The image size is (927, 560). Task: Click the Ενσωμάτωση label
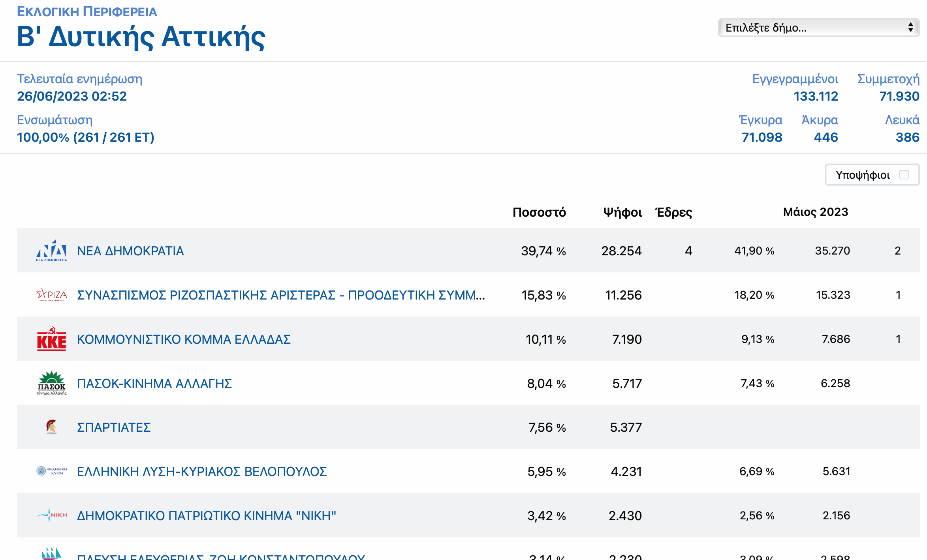click(55, 120)
